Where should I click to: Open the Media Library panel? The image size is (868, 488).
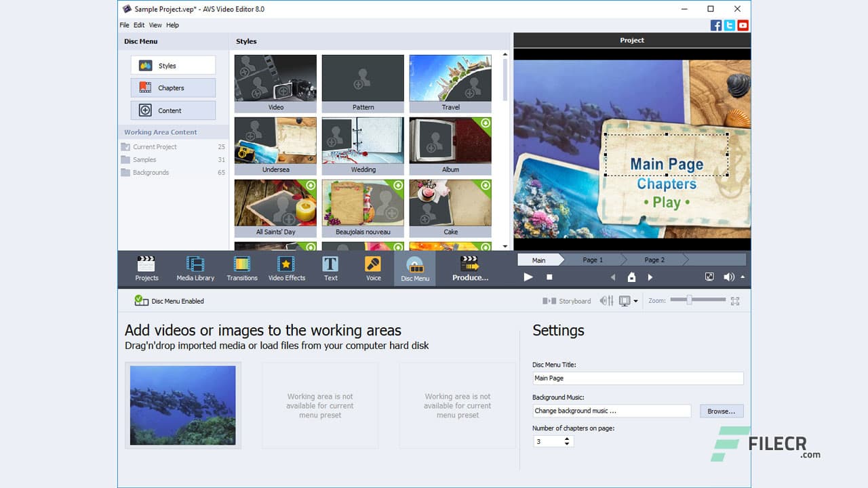tap(195, 268)
